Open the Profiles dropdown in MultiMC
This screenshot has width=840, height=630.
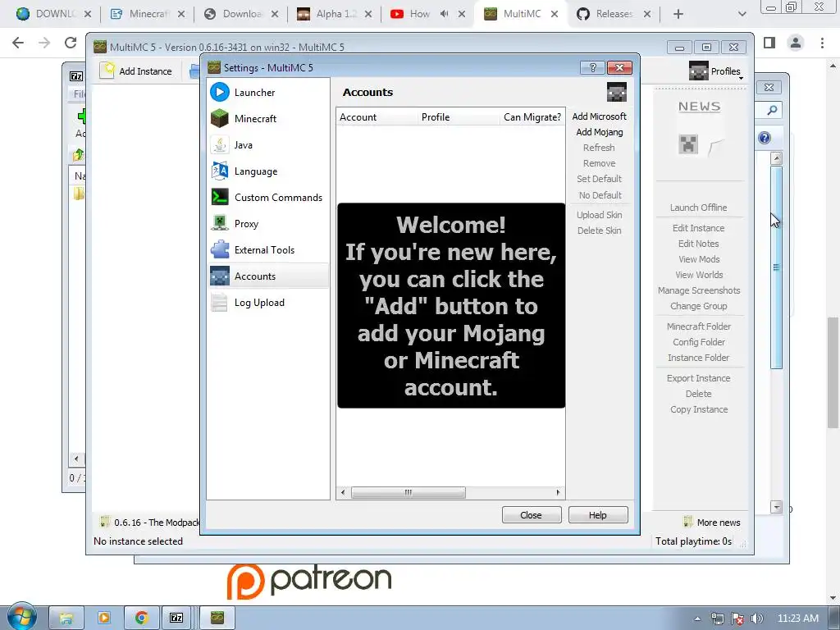click(717, 71)
